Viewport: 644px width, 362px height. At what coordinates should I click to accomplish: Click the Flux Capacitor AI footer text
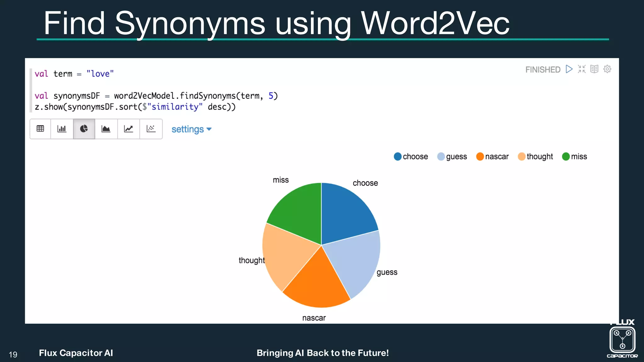click(76, 353)
